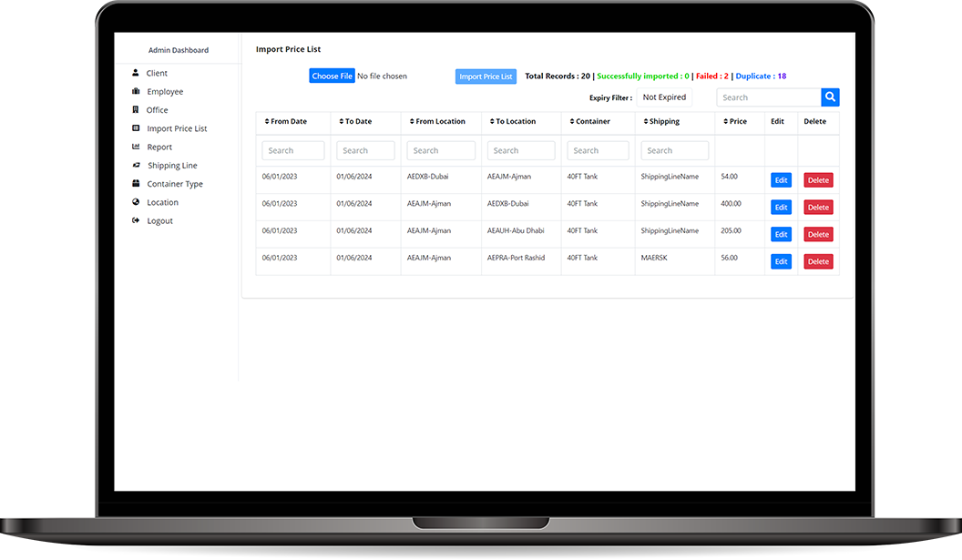Image resolution: width=962 pixels, height=560 pixels.
Task: Click the Container Type box icon
Action: (136, 183)
